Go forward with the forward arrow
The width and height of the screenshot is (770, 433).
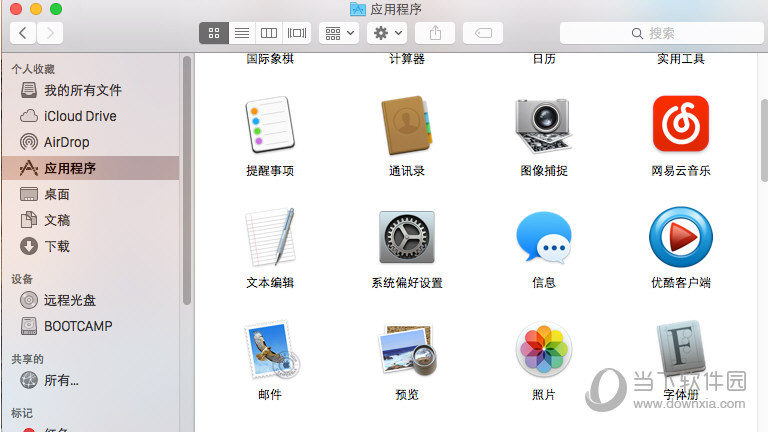coord(50,33)
